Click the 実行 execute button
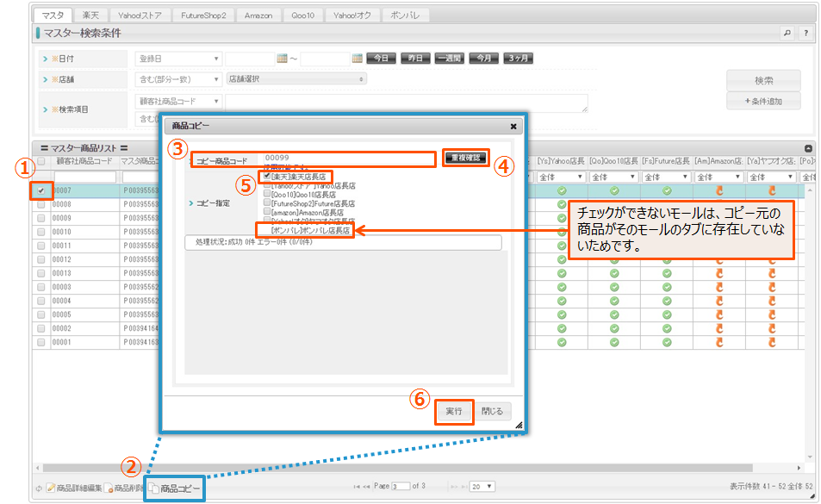Screen dimensions: 821x504 coord(454,411)
